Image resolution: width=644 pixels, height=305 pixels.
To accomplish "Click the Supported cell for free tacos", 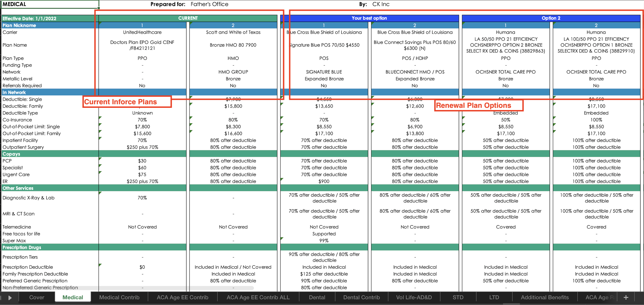I will pos(324,234).
